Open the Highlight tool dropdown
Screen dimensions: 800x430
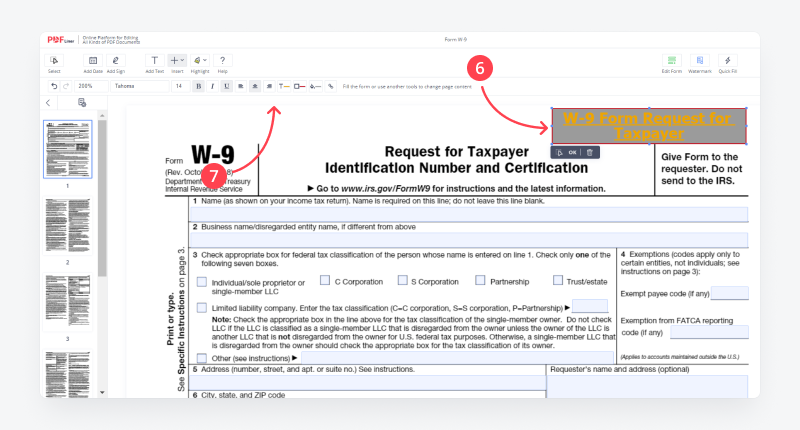(200, 61)
